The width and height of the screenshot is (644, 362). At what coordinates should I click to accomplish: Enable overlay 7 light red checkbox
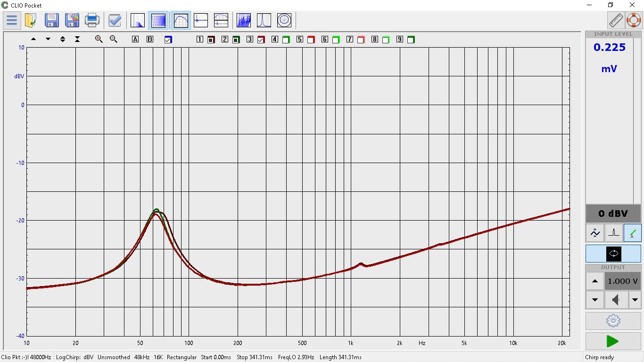361,40
